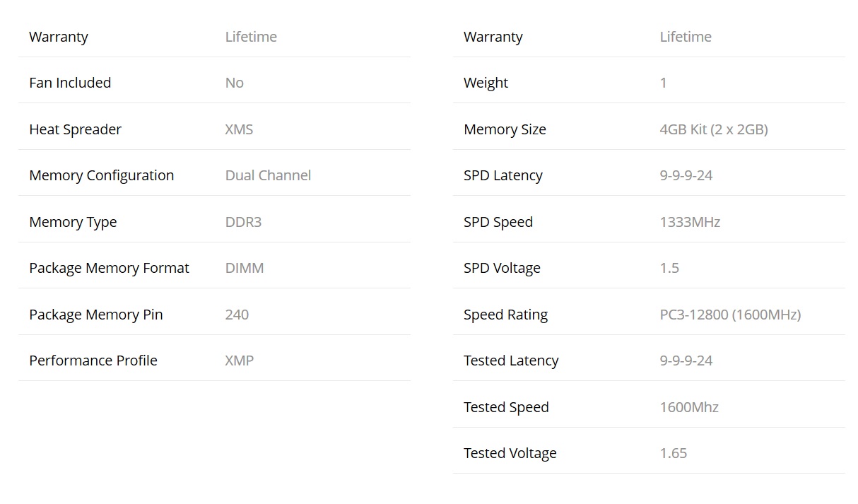The image size is (858, 504).
Task: Select the SPD Latency label
Action: coord(503,175)
